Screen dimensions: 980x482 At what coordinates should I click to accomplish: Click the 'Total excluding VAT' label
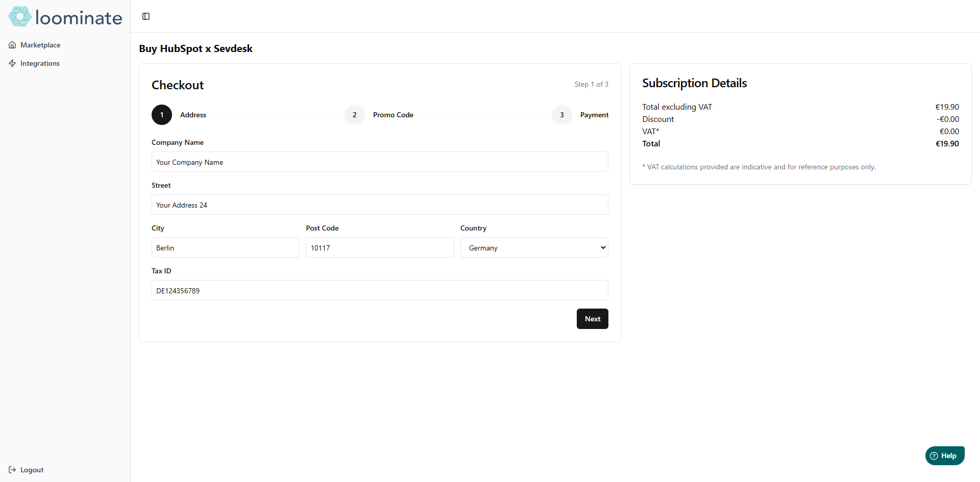[x=677, y=107]
